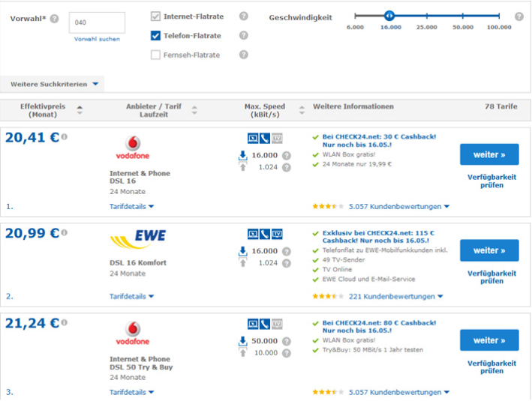The height and width of the screenshot is (401, 532).
Task: Expand Weitere Suchkriterien panel
Action: (53, 84)
